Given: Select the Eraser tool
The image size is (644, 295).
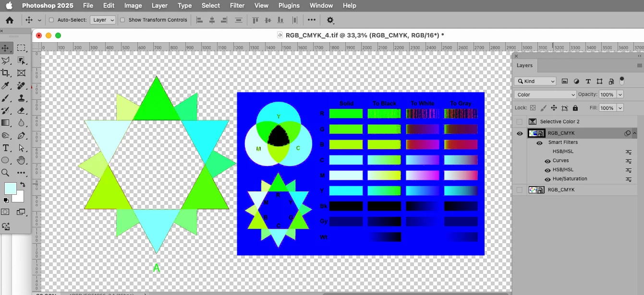Looking at the screenshot, I should point(21,110).
